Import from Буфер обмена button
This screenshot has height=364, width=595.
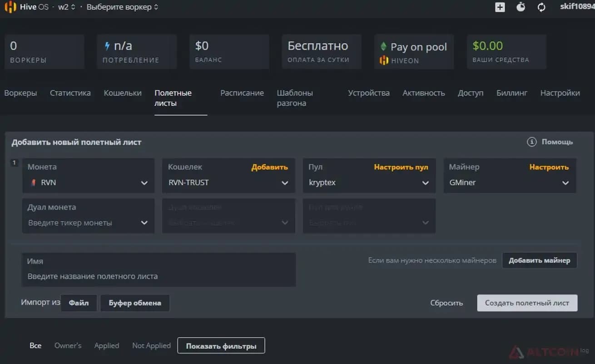135,303
